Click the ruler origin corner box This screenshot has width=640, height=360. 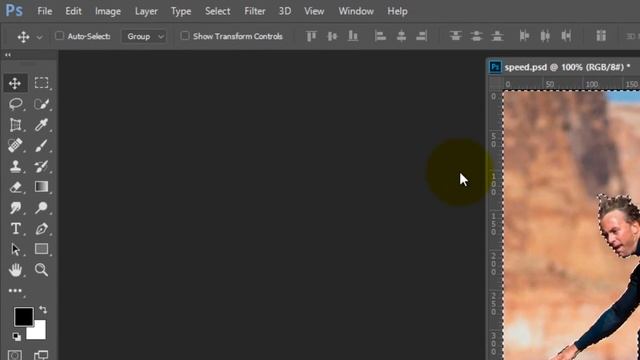(495, 84)
